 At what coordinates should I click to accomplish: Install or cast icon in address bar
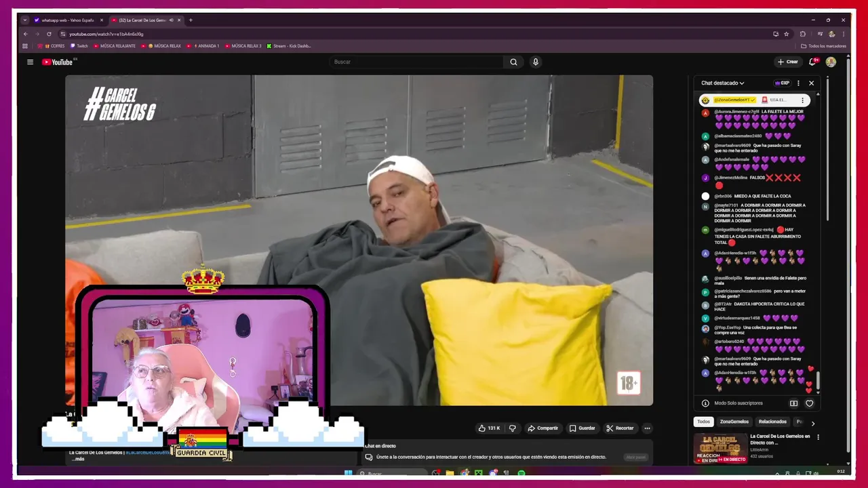(776, 34)
